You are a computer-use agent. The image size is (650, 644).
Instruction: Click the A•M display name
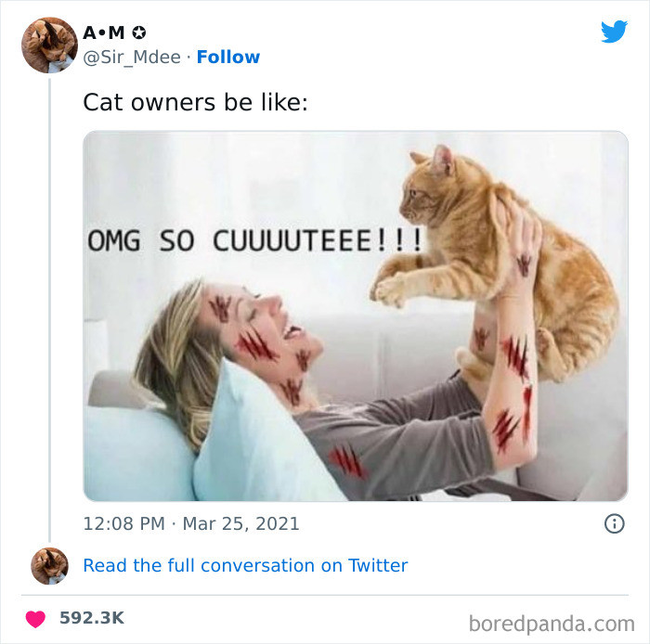coord(105,32)
